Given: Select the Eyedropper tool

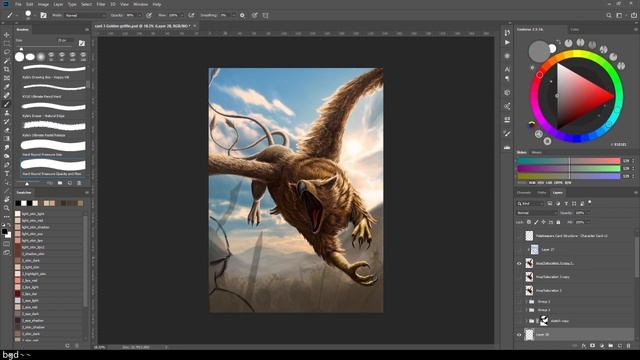Looking at the screenshot, I should click(7, 87).
